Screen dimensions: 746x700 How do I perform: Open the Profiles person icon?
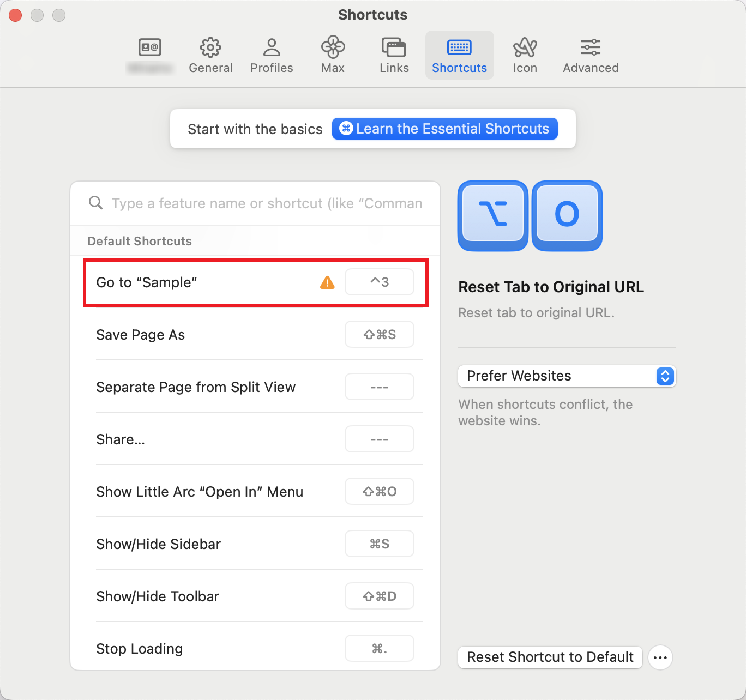[272, 48]
